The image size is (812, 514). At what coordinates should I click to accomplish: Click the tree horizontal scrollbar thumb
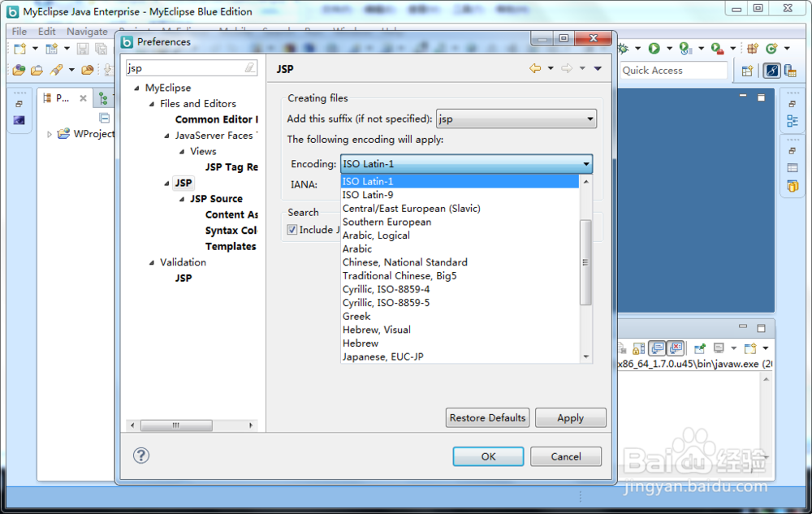click(176, 425)
